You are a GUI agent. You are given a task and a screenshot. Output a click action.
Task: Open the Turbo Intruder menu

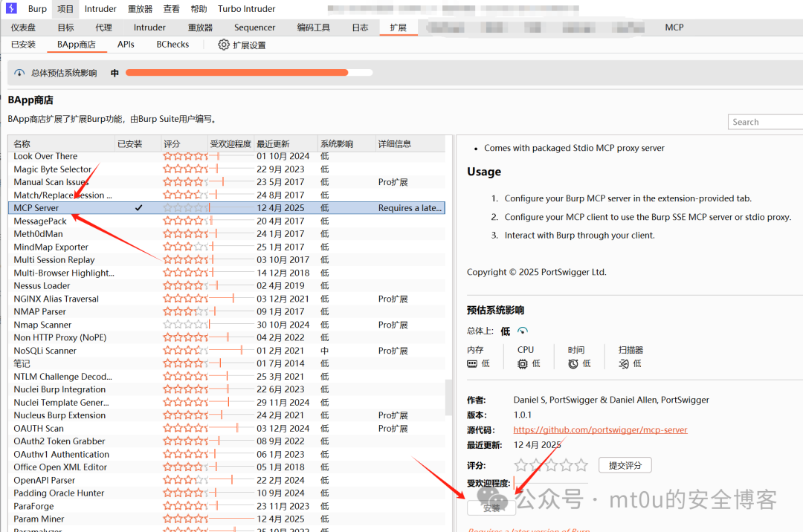pyautogui.click(x=246, y=9)
